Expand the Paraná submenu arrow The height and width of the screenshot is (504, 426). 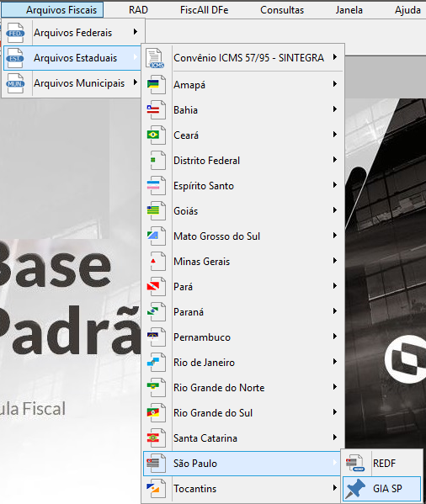pos(335,311)
